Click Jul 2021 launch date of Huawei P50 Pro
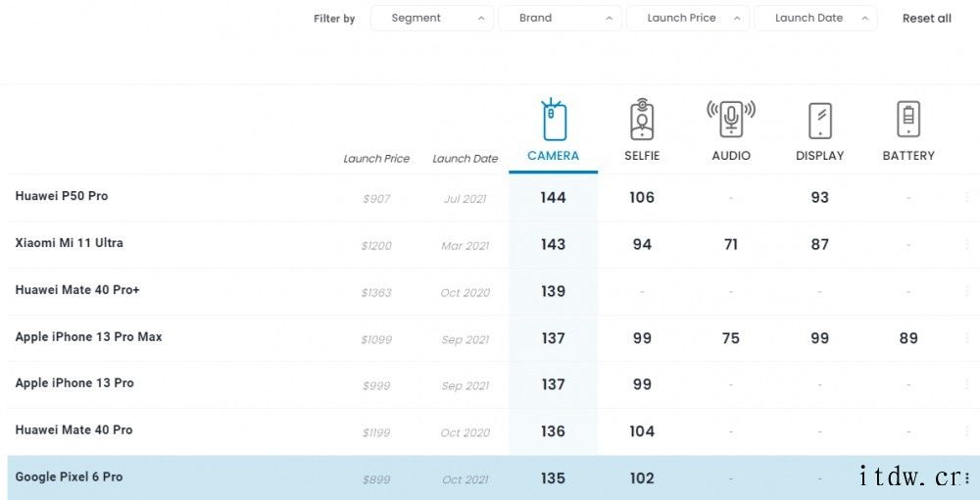The height and width of the screenshot is (500, 980). coord(465,199)
